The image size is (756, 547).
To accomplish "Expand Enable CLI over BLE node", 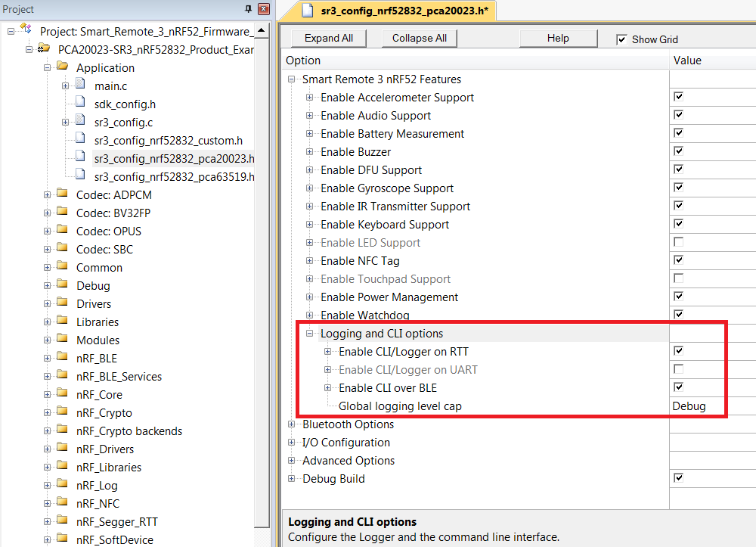I will point(327,388).
